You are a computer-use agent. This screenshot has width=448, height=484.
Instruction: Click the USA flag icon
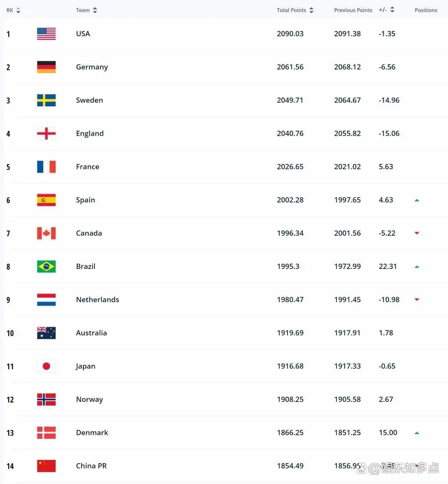click(x=46, y=34)
